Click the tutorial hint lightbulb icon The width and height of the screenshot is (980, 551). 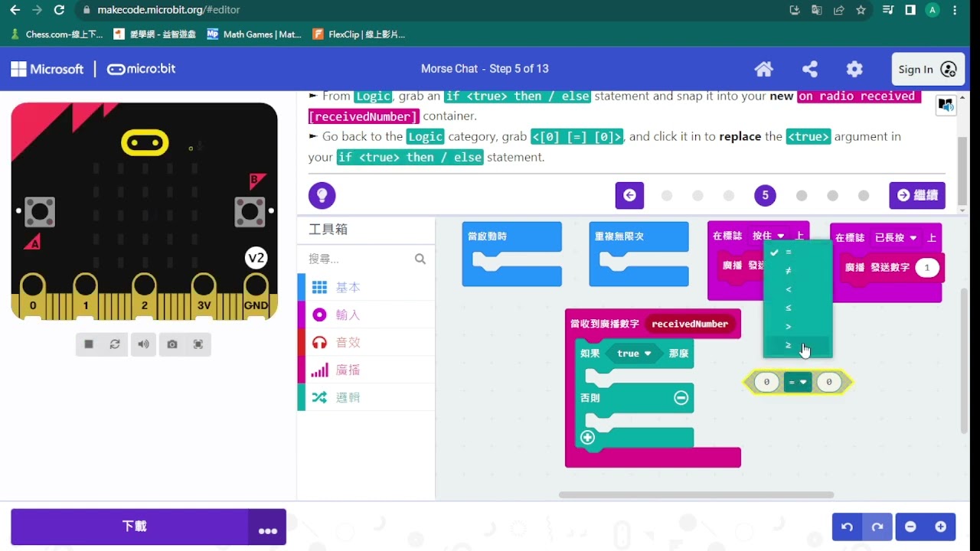click(322, 195)
